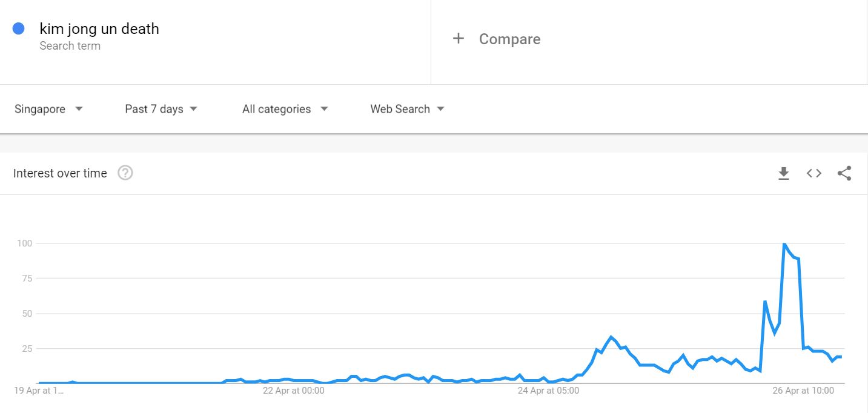Click the 26 Apr at 10:00 axis label
Viewport: 868px width, 413px height.
(x=803, y=391)
